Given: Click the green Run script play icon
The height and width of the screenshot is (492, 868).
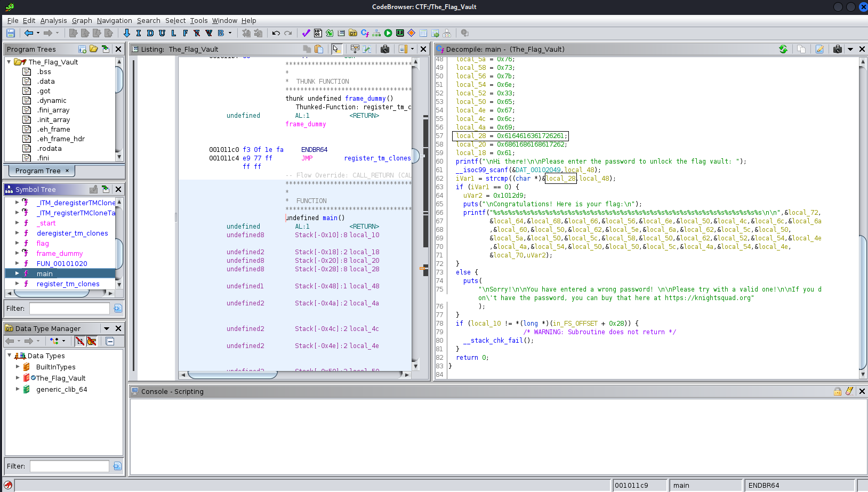Looking at the screenshot, I should click(x=388, y=33).
